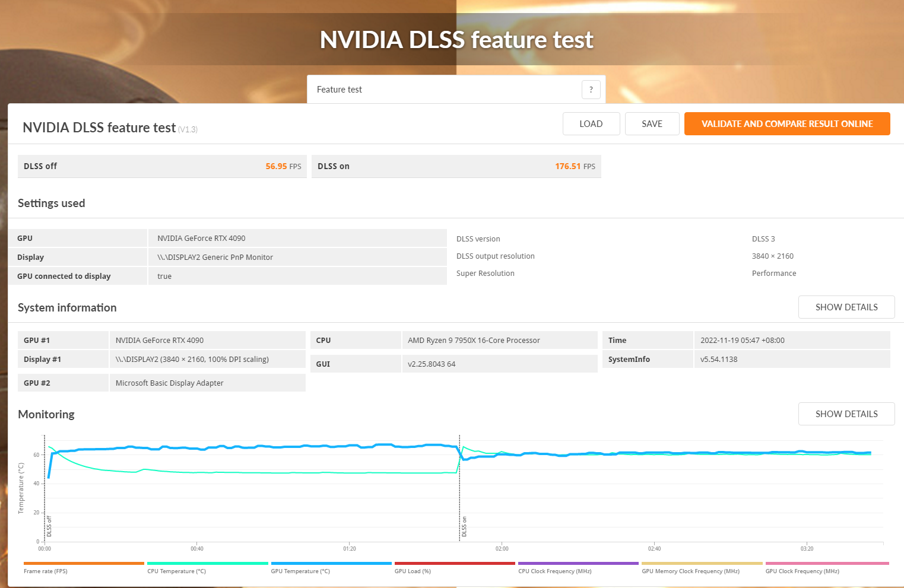Show details for System information
The height and width of the screenshot is (588, 904).
pos(846,307)
